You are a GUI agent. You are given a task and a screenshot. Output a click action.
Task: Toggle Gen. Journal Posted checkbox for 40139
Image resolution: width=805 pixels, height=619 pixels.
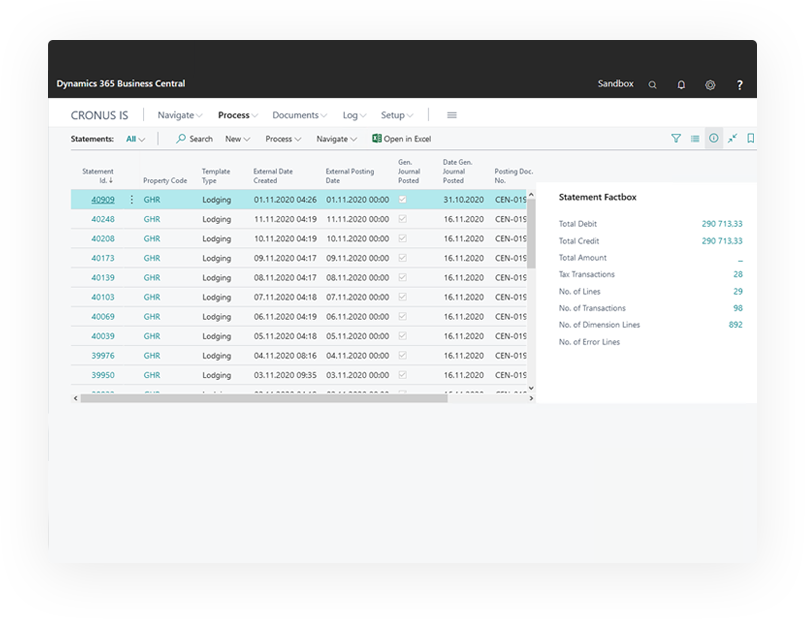click(x=403, y=277)
